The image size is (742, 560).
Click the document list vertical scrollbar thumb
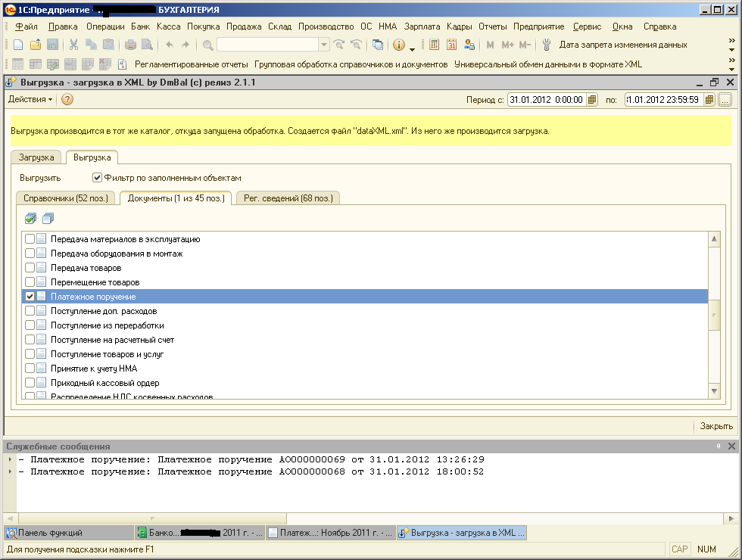click(714, 315)
